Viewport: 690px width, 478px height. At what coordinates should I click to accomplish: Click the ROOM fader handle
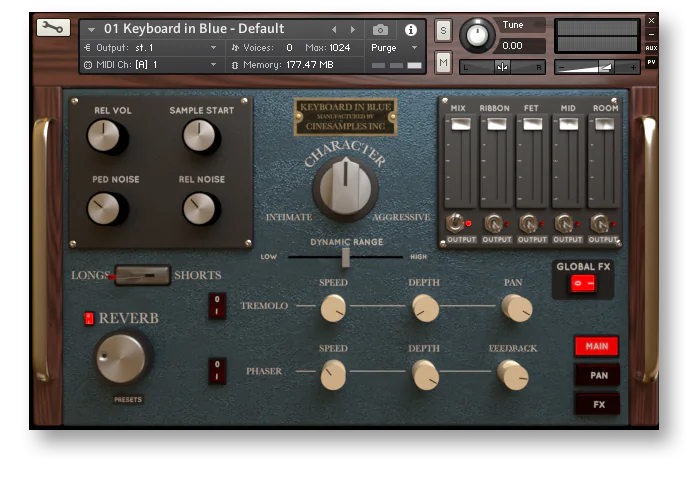click(x=604, y=124)
